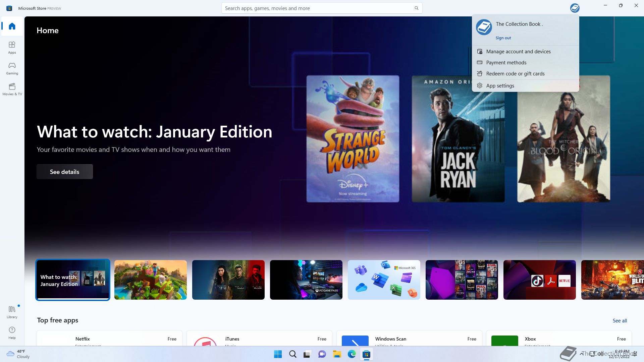Open File Explorer from taskbar
The image size is (644, 362).
tap(337, 354)
